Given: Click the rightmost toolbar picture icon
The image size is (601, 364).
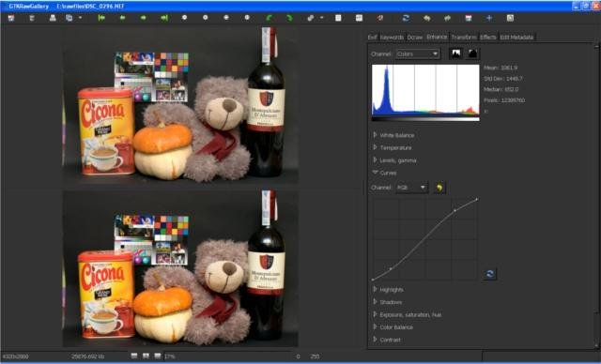Looking at the screenshot, I should pos(510,18).
